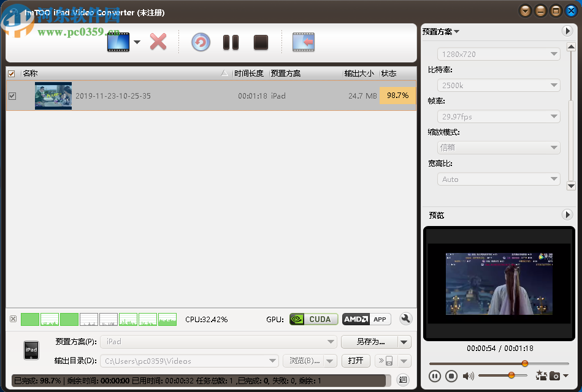Viewport: 582px width, 392px height.
Task: Open settings via the wrench icon
Action: coord(405,318)
